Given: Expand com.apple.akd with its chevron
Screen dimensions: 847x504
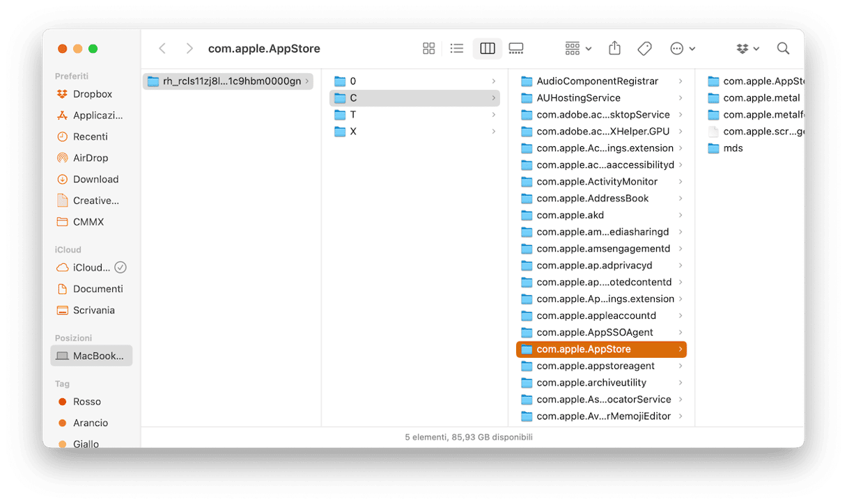Looking at the screenshot, I should 681,214.
